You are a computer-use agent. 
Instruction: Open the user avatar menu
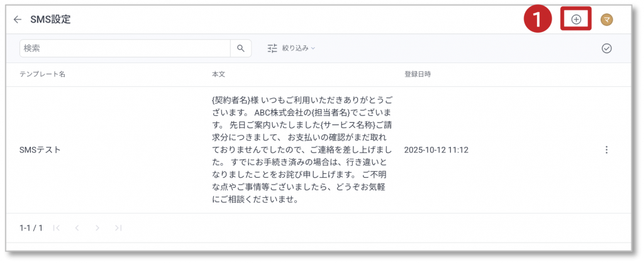pyautogui.click(x=607, y=20)
